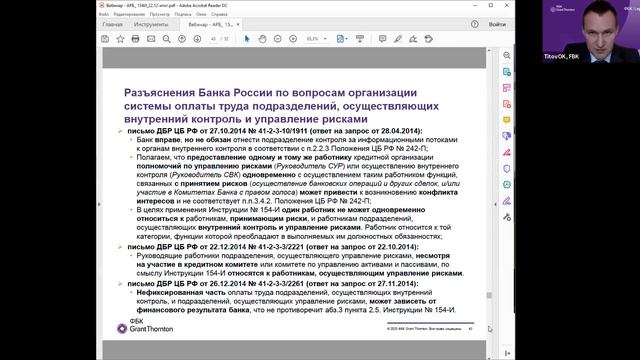The width and height of the screenshot is (640, 360).
Task: Close the Вебинар document tab
Action: [x=238, y=24]
